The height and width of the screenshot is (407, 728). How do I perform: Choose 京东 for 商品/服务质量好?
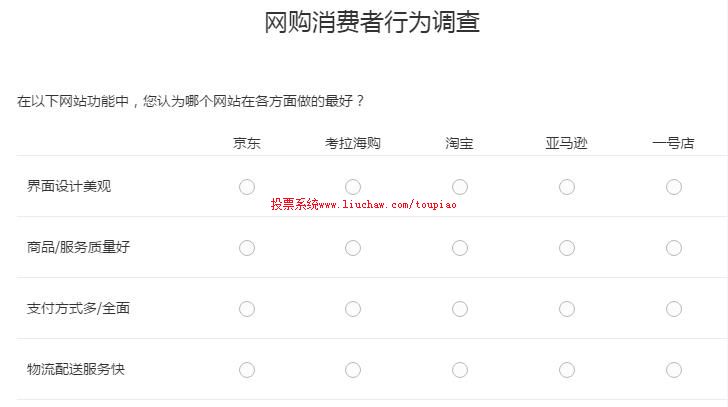click(x=247, y=248)
